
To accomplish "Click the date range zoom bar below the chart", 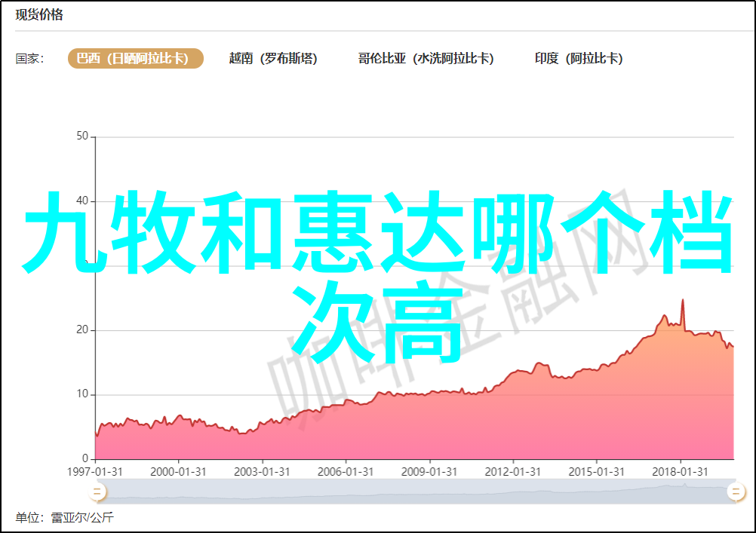I will [416, 492].
